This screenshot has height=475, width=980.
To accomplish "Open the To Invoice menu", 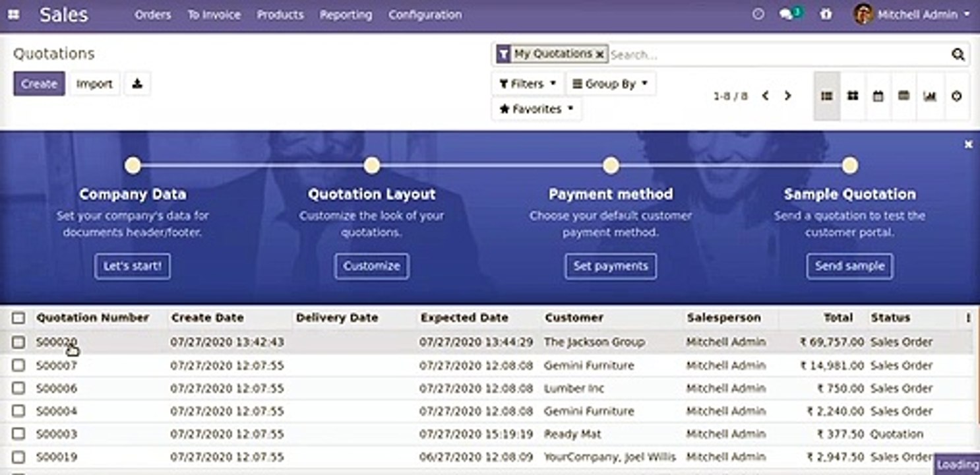I will (x=214, y=15).
